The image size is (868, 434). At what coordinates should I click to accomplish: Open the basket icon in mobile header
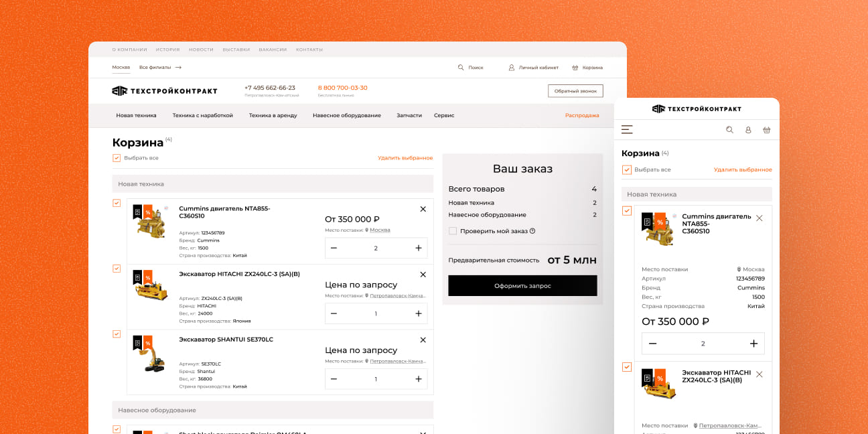pyautogui.click(x=767, y=130)
